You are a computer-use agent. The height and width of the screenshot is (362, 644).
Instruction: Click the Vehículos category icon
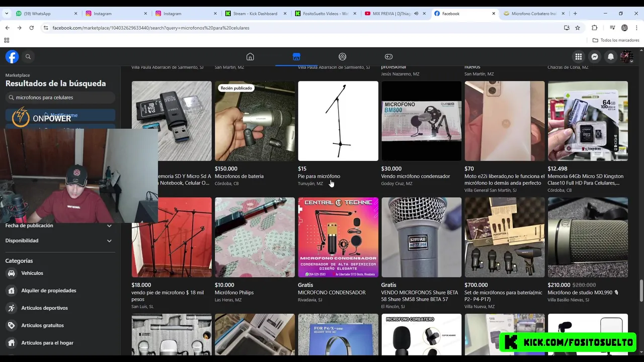pos(12,273)
